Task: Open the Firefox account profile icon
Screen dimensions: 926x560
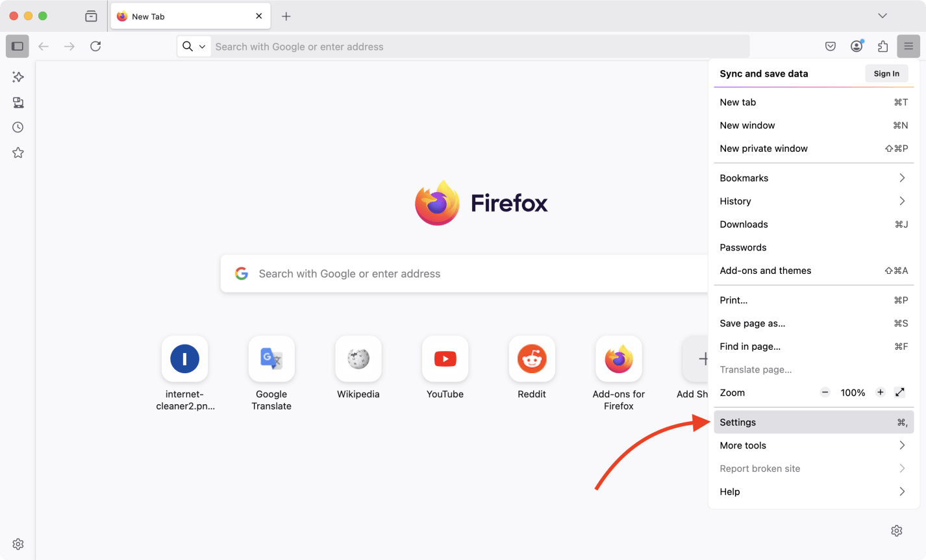Action: click(856, 46)
